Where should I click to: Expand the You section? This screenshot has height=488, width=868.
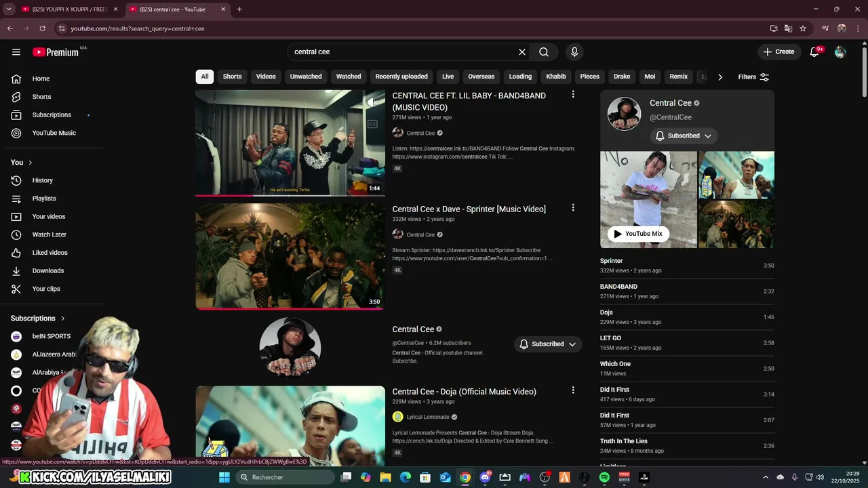[22, 163]
